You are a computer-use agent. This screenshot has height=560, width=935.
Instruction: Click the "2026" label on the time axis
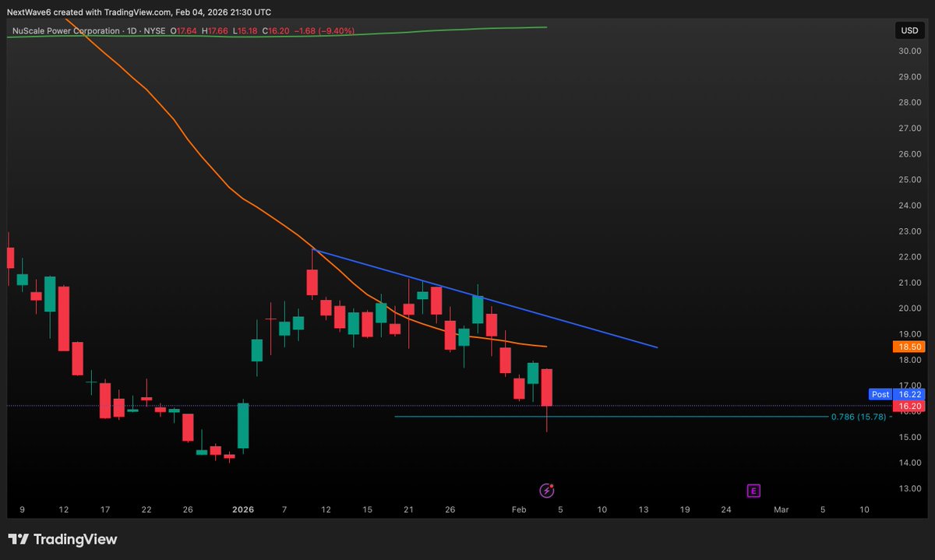242,509
